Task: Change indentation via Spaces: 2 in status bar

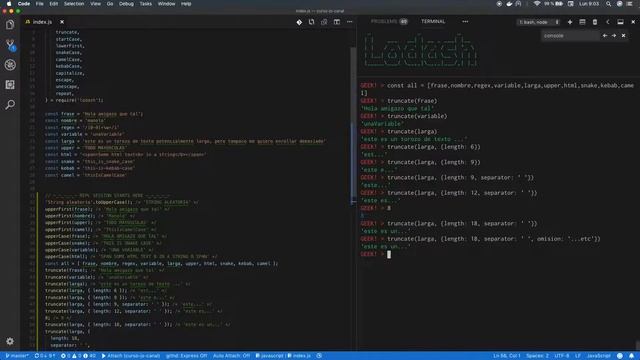Action: (538, 356)
